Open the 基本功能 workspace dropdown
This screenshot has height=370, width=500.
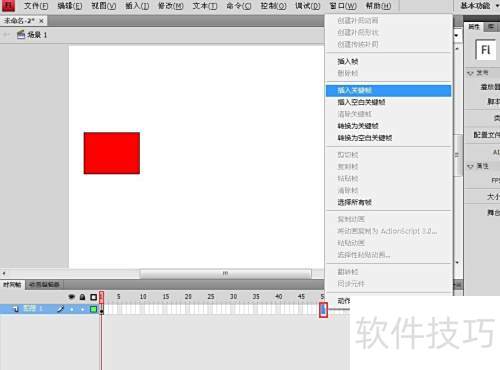click(x=479, y=6)
